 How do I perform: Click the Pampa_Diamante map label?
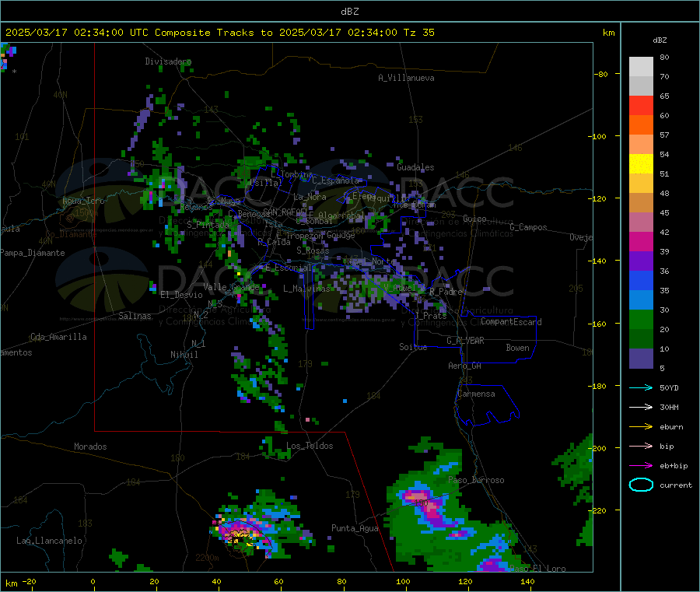pyautogui.click(x=33, y=253)
